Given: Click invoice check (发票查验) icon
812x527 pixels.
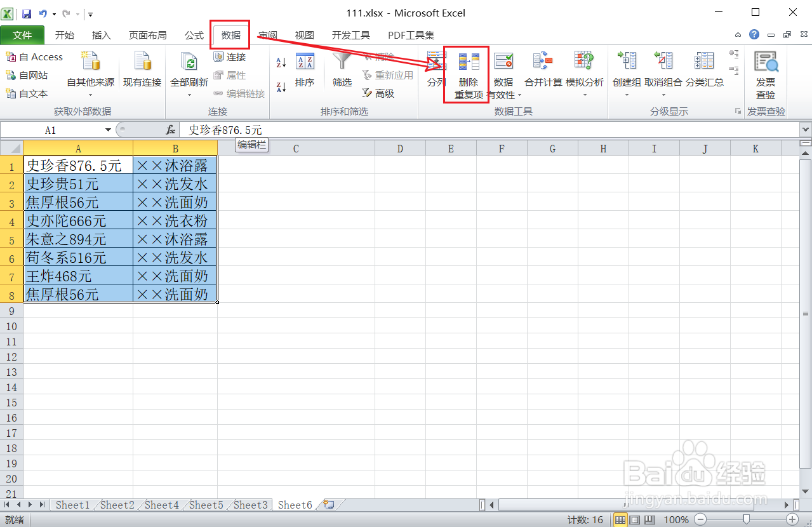Looking at the screenshot, I should 766,62.
